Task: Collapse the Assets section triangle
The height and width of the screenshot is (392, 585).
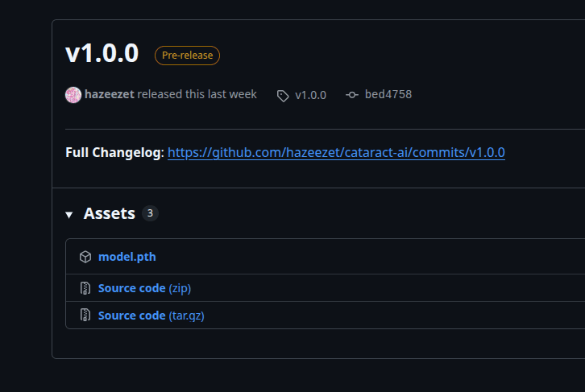Action: tap(69, 215)
